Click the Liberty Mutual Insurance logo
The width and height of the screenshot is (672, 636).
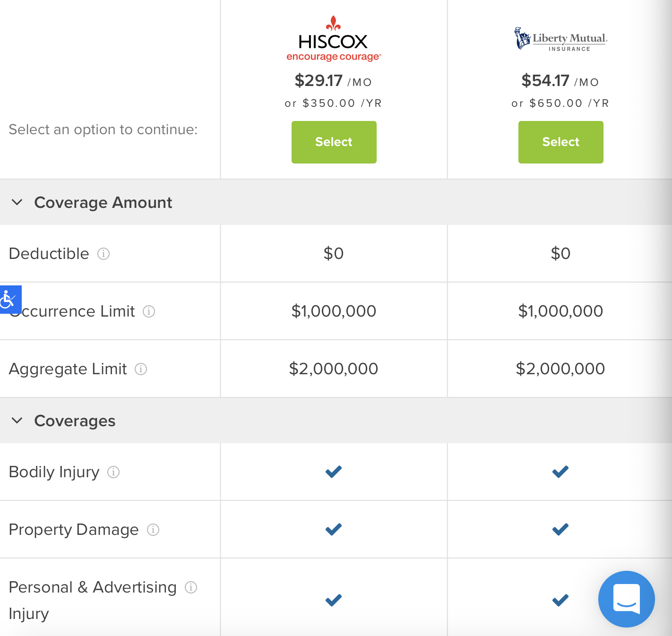pyautogui.click(x=560, y=39)
